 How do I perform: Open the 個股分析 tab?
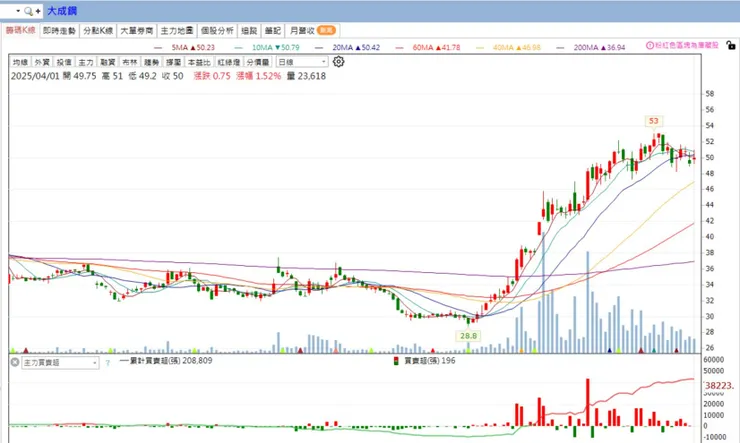click(217, 31)
